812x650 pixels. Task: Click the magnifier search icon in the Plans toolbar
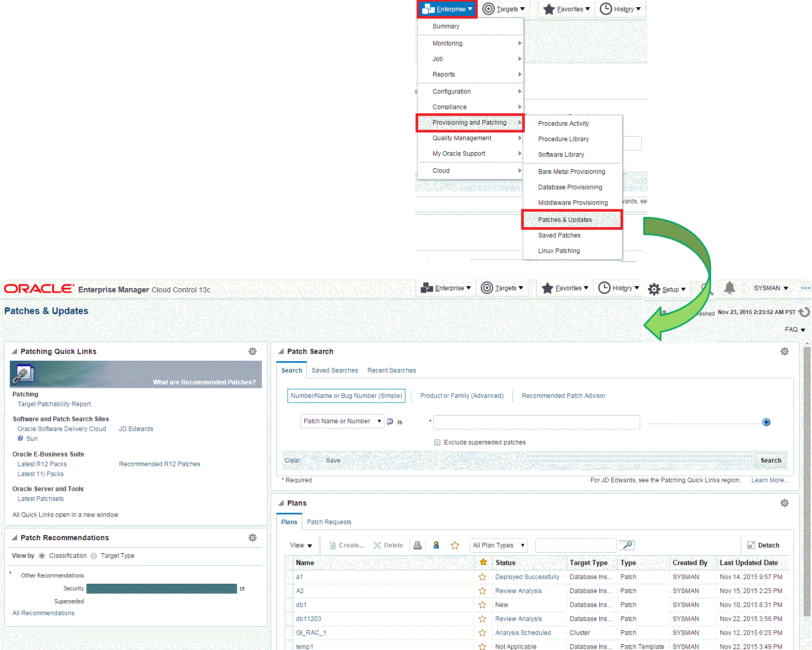coord(627,545)
